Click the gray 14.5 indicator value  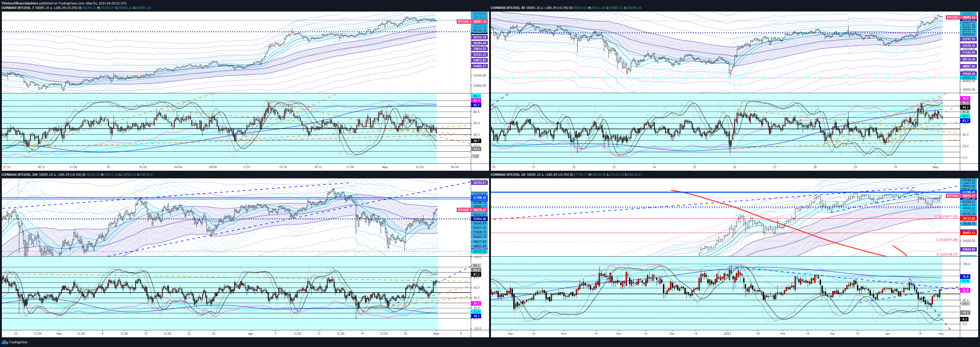(x=476, y=149)
